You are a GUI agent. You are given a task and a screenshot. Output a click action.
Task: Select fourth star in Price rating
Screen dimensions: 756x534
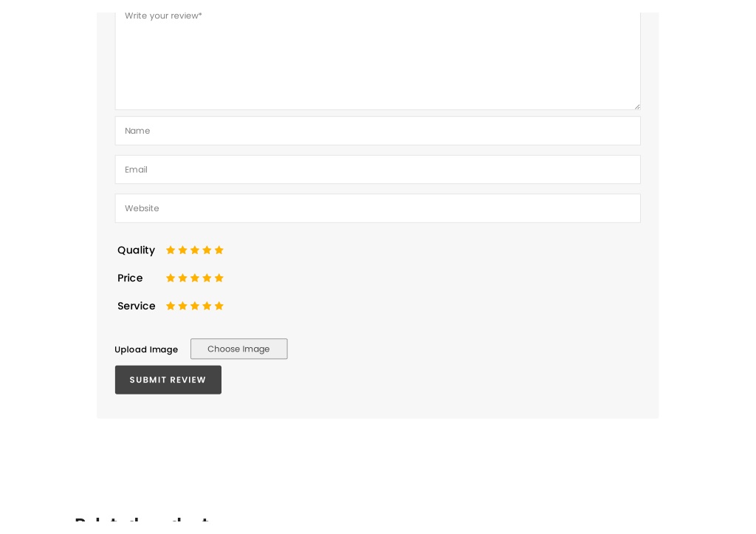point(207,278)
